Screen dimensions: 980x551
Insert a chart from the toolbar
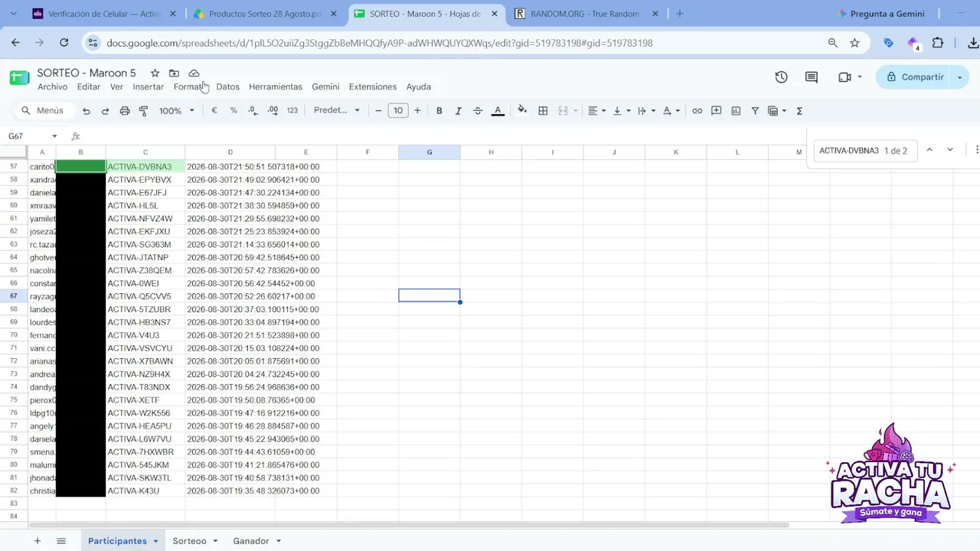click(736, 111)
